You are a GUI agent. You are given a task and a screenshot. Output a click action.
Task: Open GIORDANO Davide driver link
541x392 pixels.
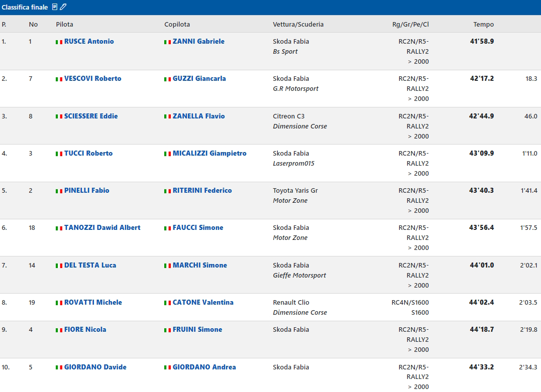click(x=95, y=367)
